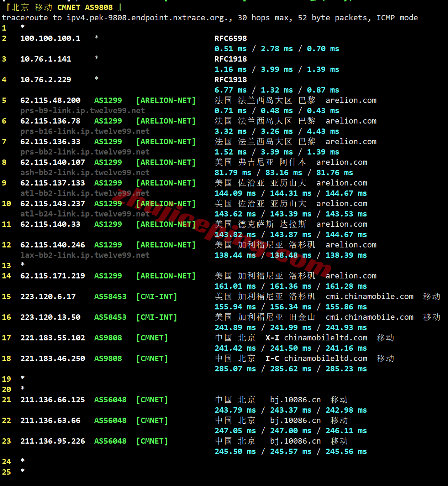The height and width of the screenshot is (486, 448).
Task: Click bj.10086.cn on the hop 22 line
Action: click(295, 420)
